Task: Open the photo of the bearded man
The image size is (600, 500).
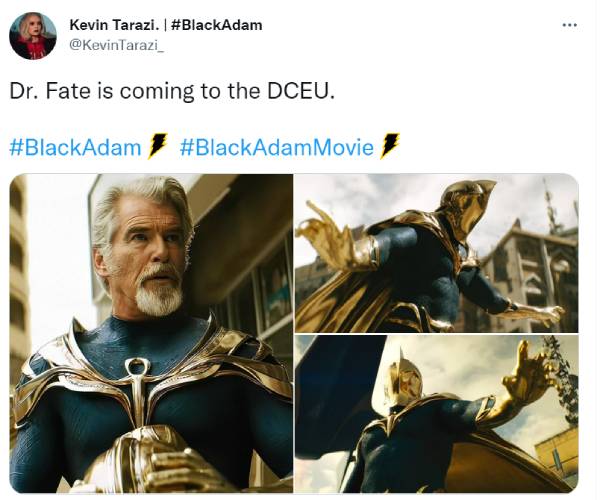Action: 151,333
